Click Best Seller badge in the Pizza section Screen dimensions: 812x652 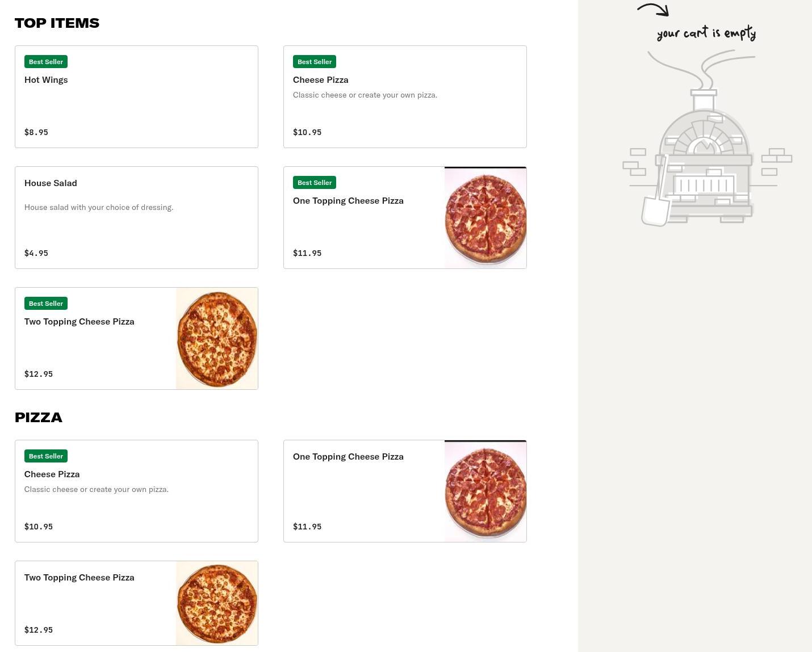(x=46, y=456)
